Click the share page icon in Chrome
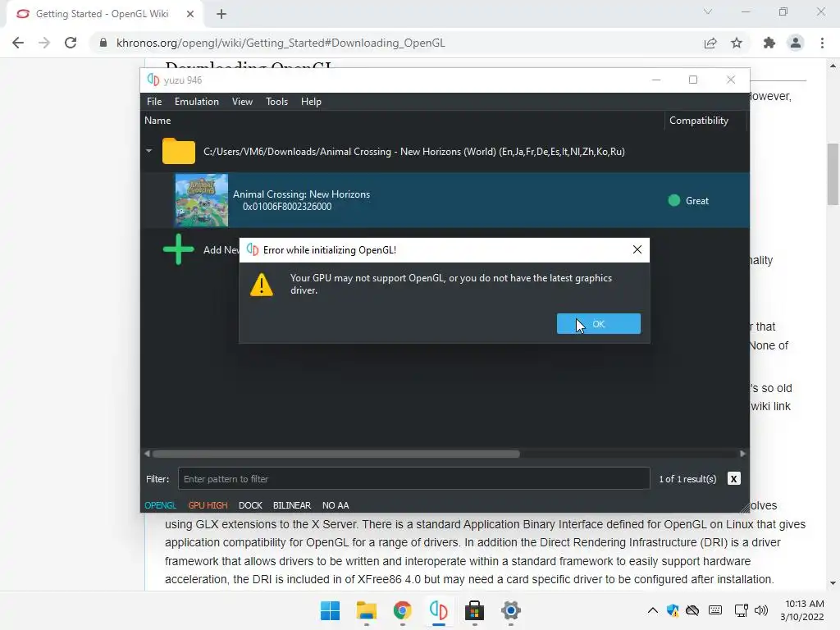 point(710,43)
